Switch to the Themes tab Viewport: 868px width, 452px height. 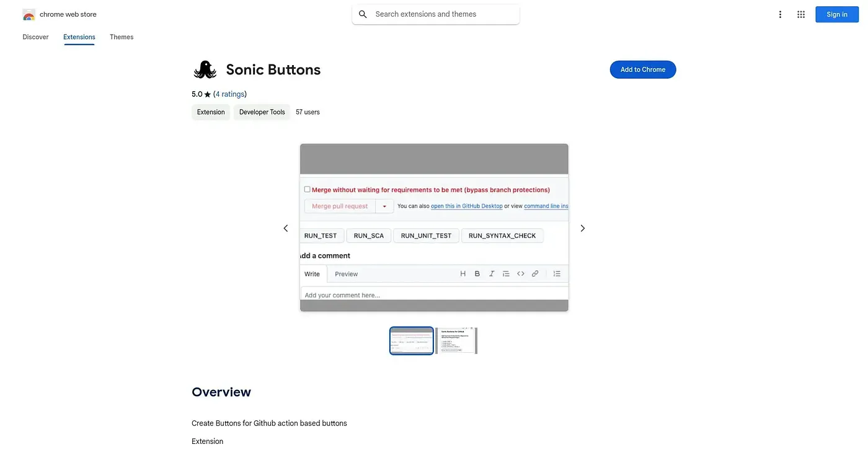tap(122, 37)
